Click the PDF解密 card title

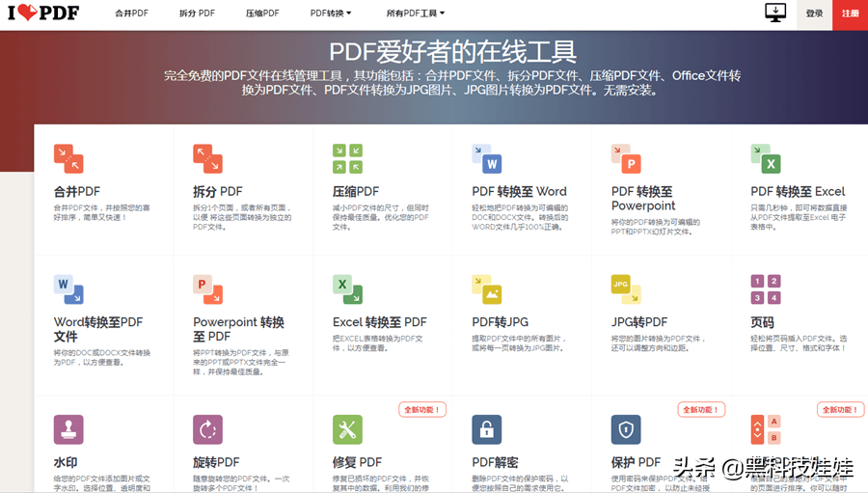tap(495, 462)
